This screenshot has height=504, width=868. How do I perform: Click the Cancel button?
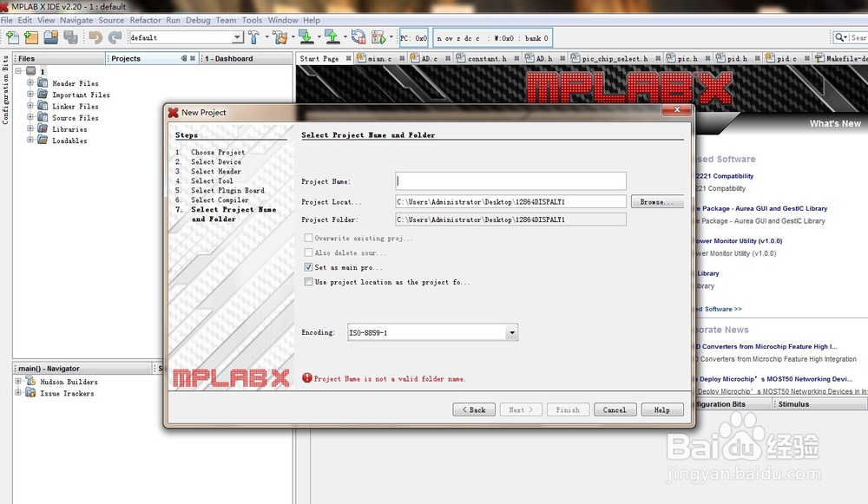[615, 410]
